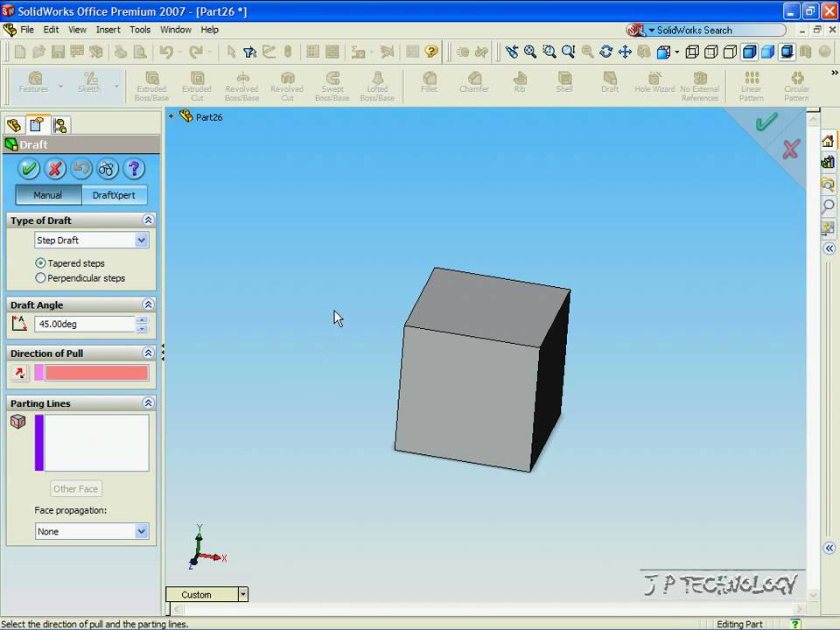Expand the CommandManager overflow chevron
This screenshot has height=630, width=840.
[x=834, y=73]
